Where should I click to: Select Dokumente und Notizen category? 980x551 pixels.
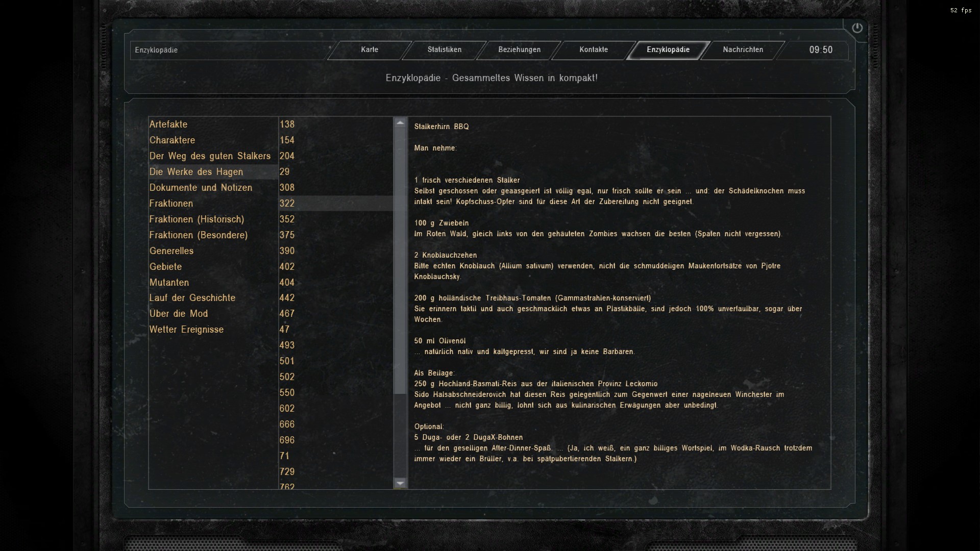201,188
